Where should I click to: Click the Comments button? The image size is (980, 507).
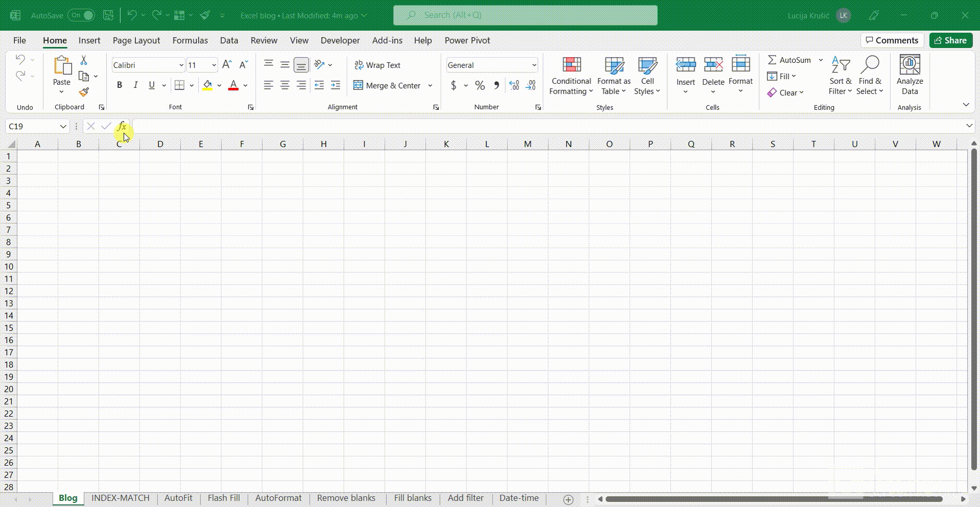coord(892,40)
